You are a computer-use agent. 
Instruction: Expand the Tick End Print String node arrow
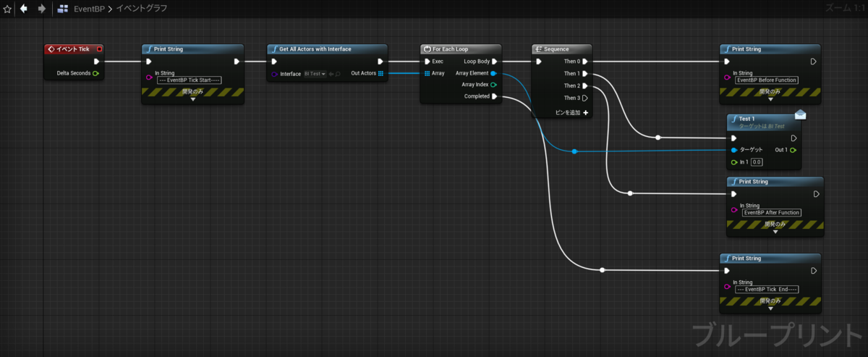click(x=770, y=308)
